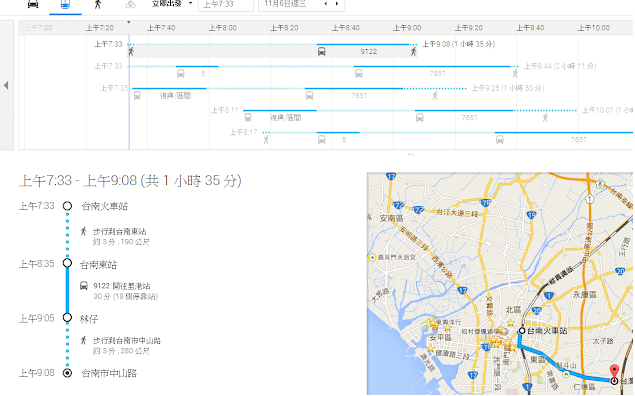Select the transit mode bus icon

[65, 4]
